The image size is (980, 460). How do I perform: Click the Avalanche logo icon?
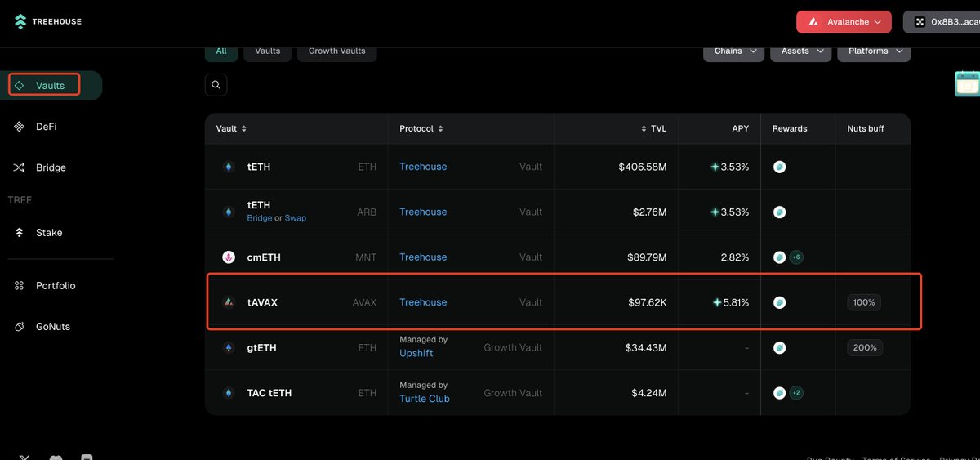[x=813, y=22]
